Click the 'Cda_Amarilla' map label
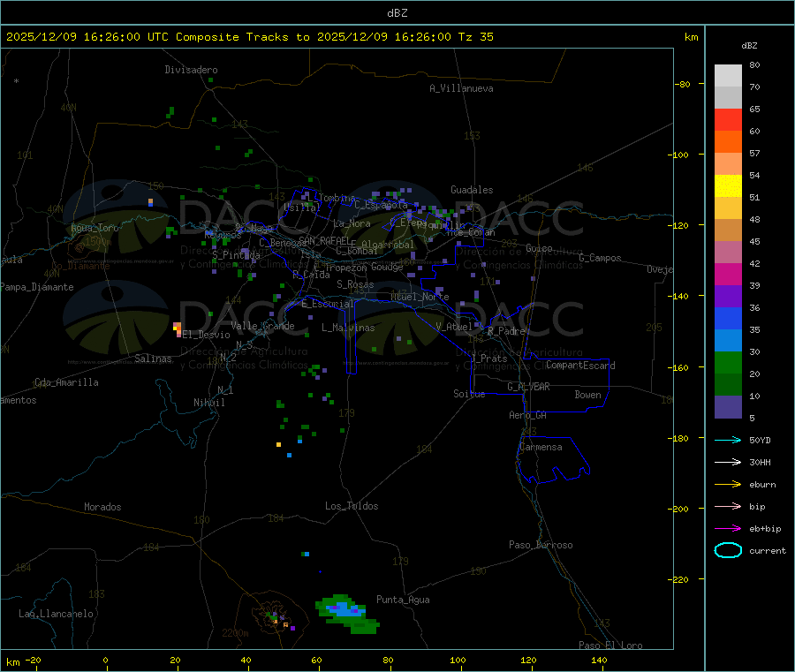This screenshot has height=672, width=795. pyautogui.click(x=66, y=382)
